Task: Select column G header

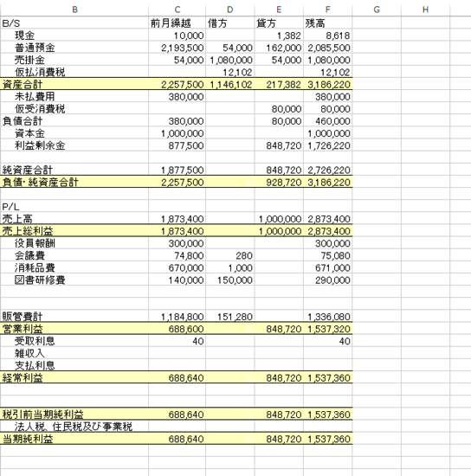Action: point(377,10)
